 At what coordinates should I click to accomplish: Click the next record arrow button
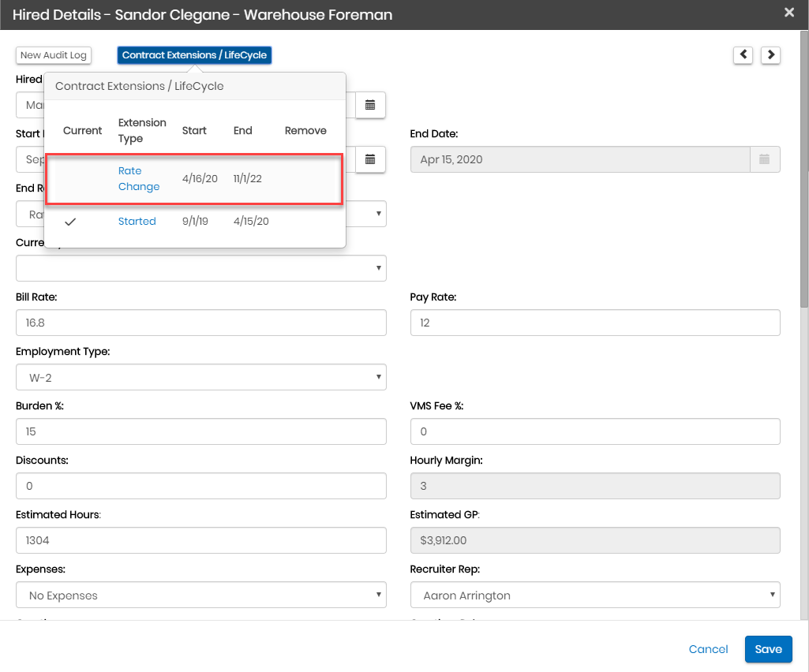(770, 54)
